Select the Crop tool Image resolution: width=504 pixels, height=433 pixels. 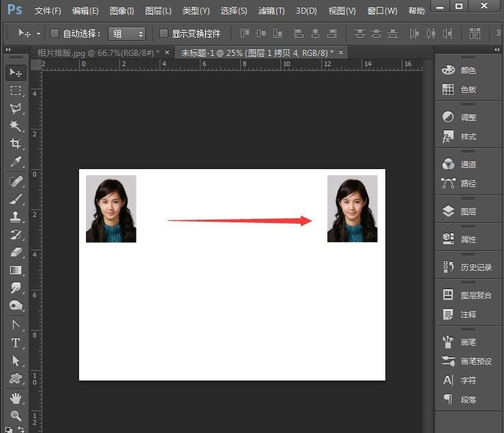15,144
